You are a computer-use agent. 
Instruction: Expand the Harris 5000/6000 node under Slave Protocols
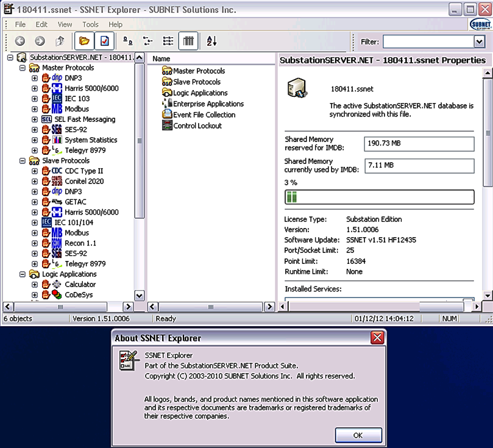[x=35, y=212]
